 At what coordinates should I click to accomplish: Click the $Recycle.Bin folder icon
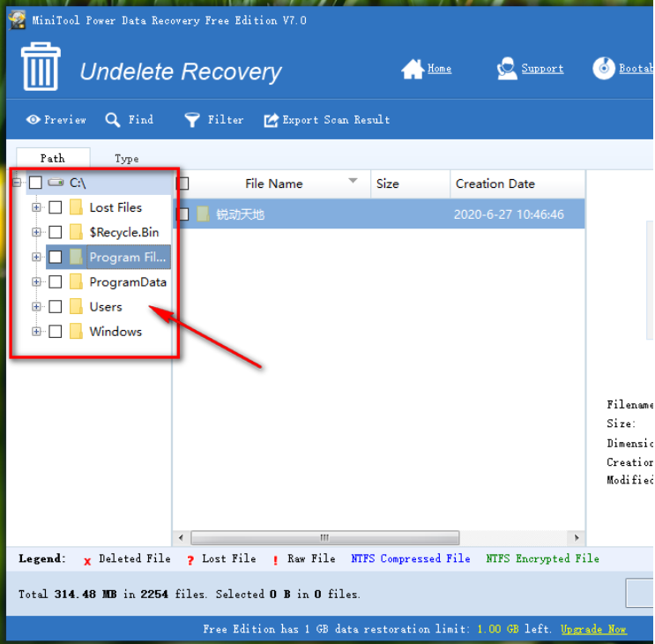[x=76, y=232]
